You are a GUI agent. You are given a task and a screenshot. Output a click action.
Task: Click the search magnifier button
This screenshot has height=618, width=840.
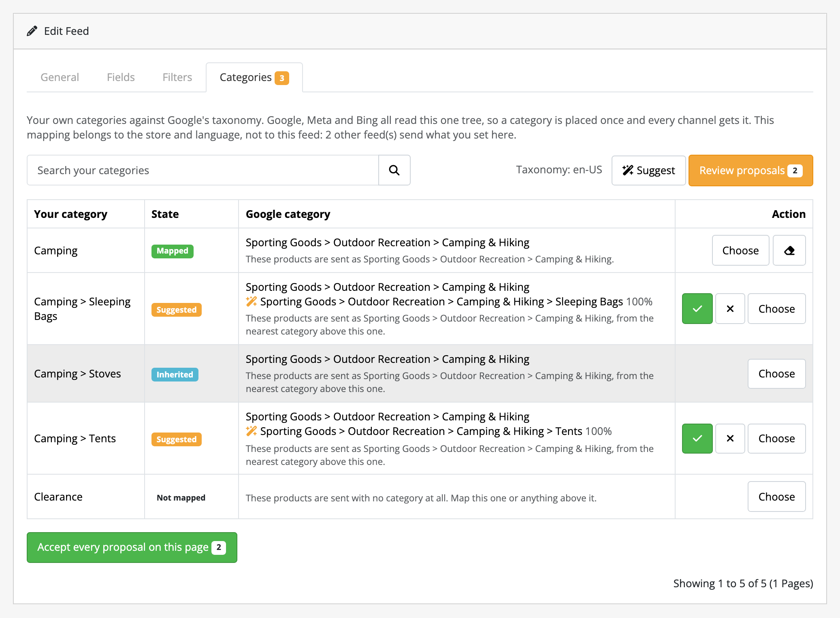tap(394, 170)
